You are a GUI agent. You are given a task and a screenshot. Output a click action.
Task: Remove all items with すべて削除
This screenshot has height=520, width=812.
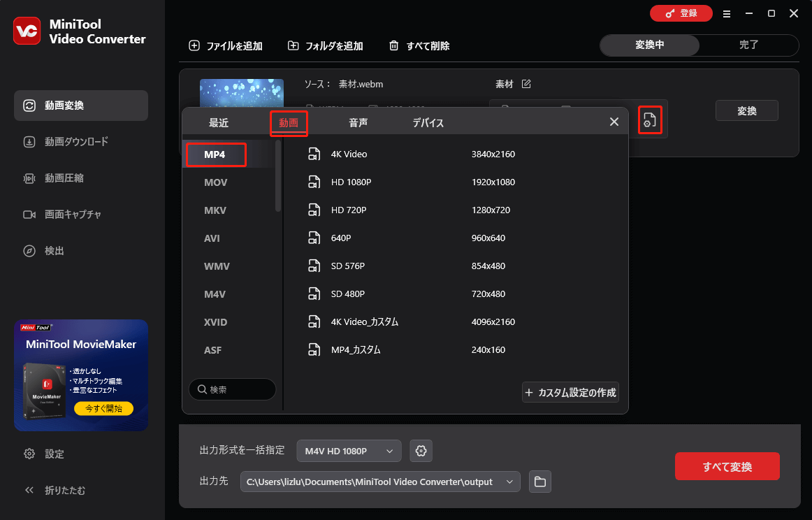coord(419,45)
